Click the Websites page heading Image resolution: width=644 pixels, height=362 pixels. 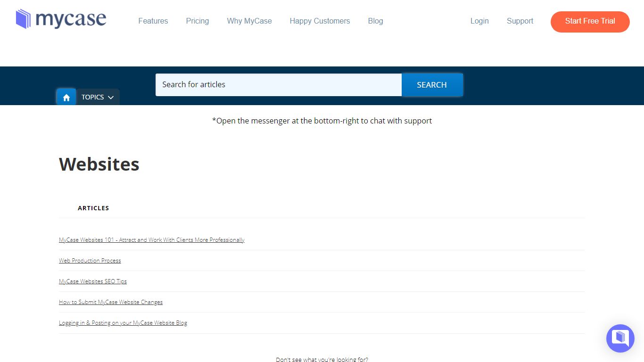(99, 164)
